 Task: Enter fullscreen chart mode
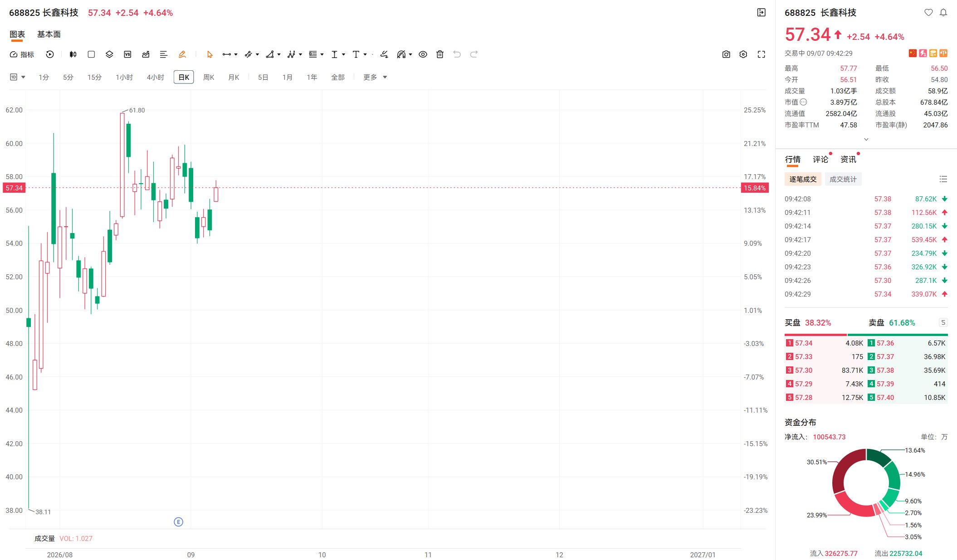click(x=762, y=54)
